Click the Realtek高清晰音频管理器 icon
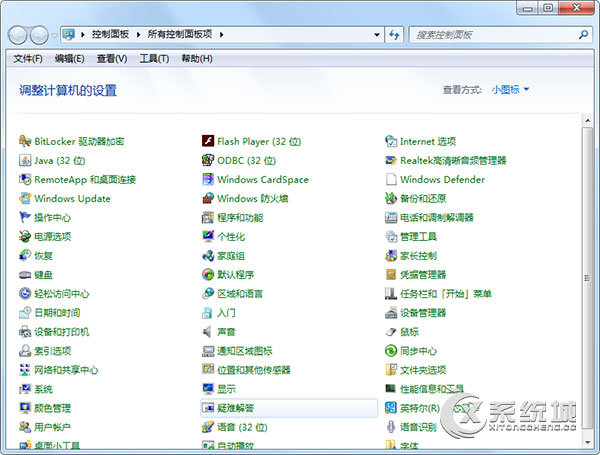Screen dimensions: 600x455 [x=391, y=160]
